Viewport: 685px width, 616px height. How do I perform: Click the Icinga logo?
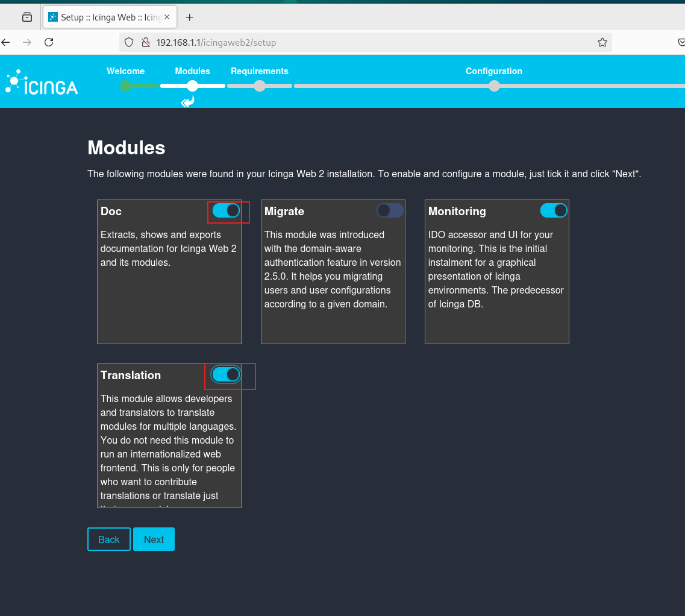point(42,82)
